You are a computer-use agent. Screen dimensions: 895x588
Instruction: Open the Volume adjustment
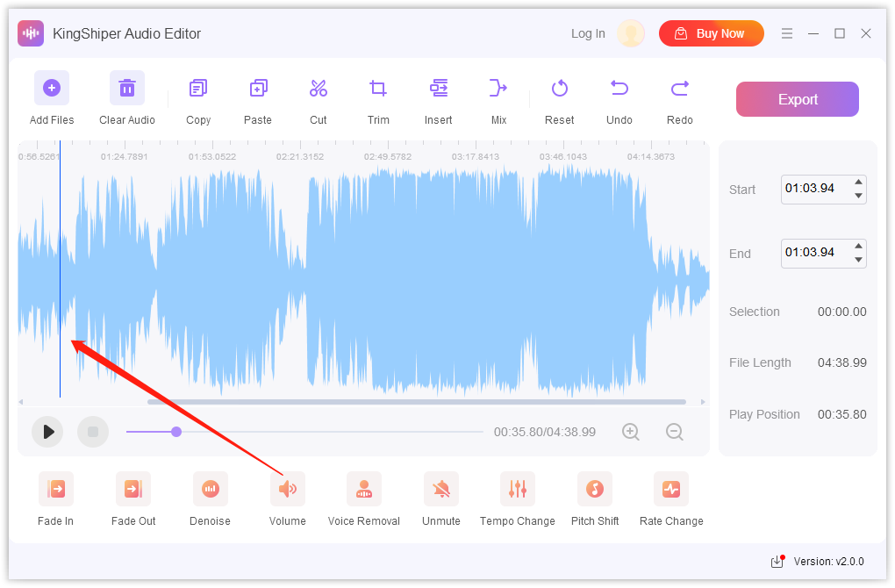(287, 489)
